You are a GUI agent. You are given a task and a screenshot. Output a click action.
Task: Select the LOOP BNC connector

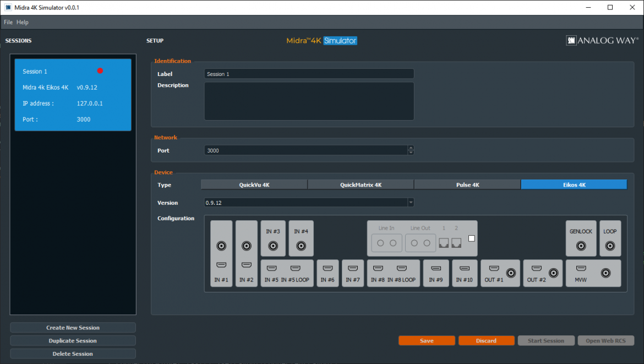[x=610, y=246]
